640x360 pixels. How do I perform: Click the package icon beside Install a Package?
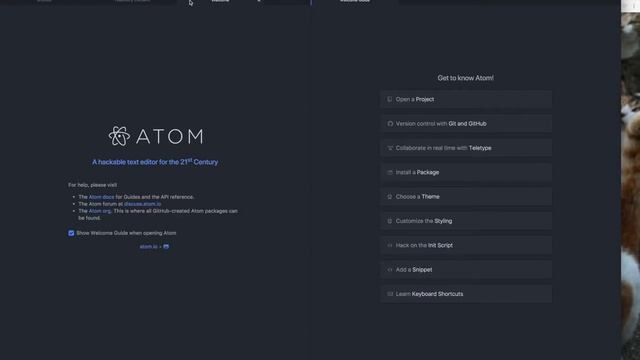[x=390, y=172]
